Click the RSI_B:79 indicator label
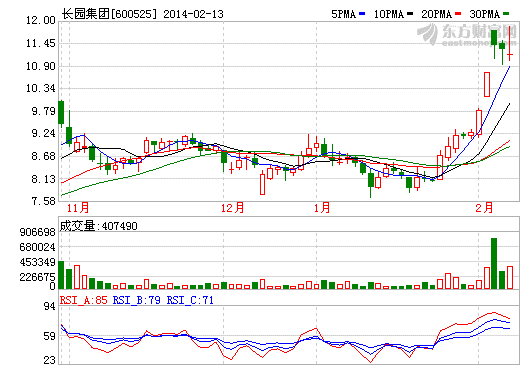520x365 pixels. click(137, 300)
